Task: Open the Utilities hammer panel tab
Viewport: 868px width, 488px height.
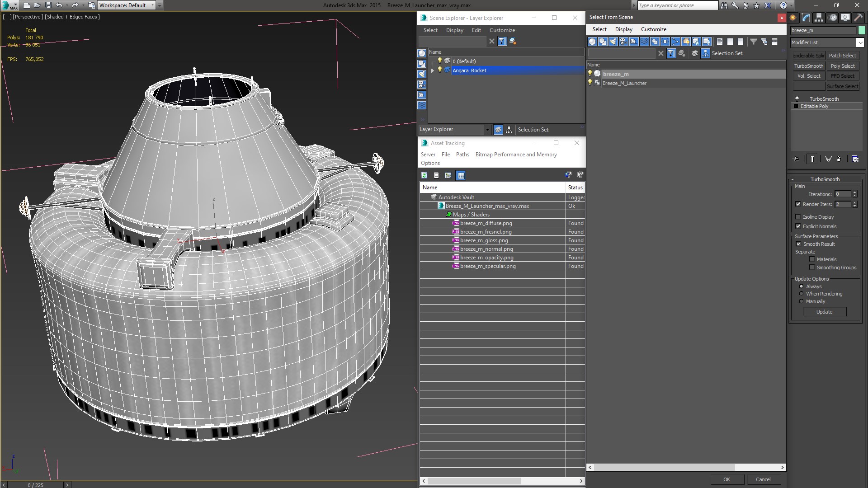Action: pos(858,18)
